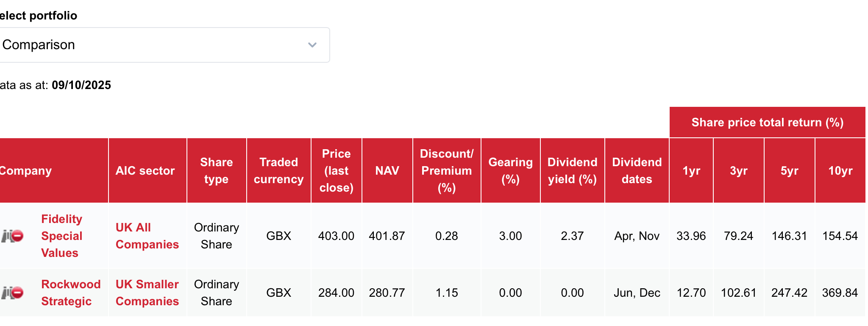
Task: Click the Dividend dates column header
Action: tap(637, 170)
